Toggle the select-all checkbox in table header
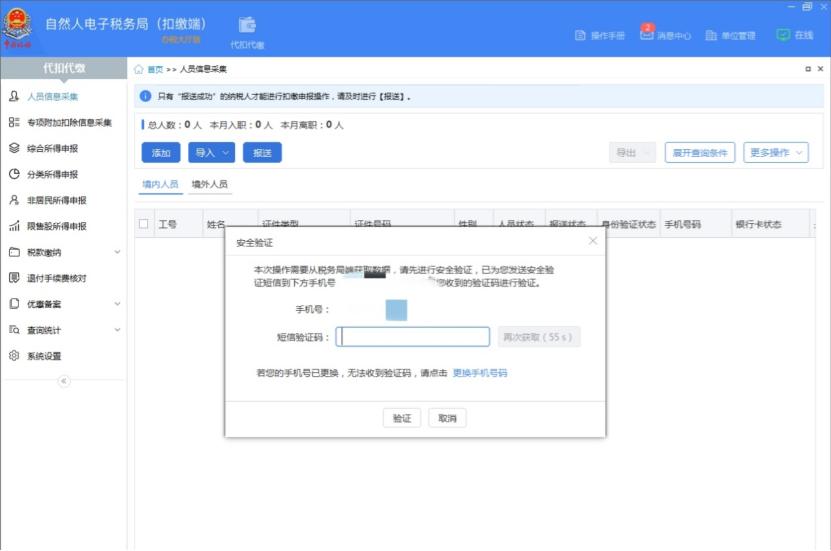Screen dimensions: 831x551 [144, 224]
